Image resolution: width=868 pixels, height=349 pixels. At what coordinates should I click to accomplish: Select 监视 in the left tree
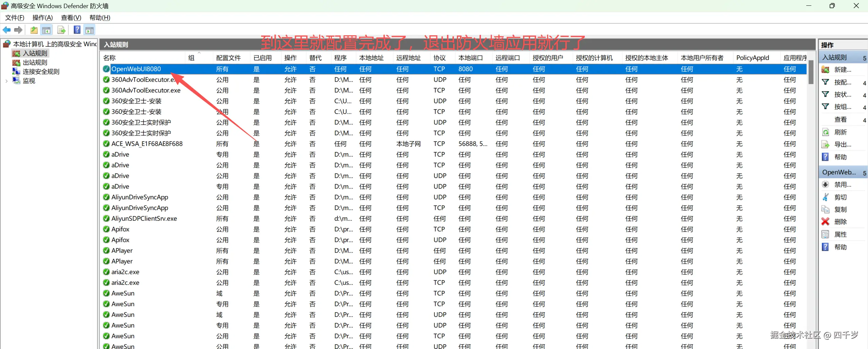tap(29, 81)
